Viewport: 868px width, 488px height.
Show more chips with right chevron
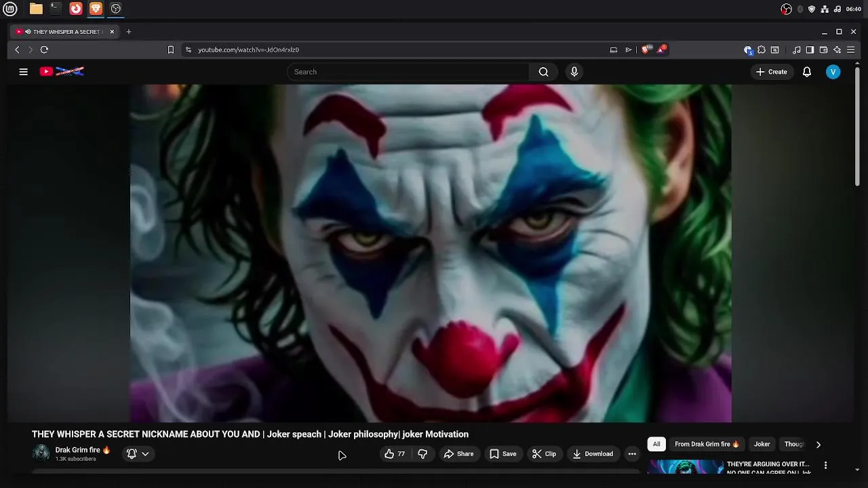point(818,445)
